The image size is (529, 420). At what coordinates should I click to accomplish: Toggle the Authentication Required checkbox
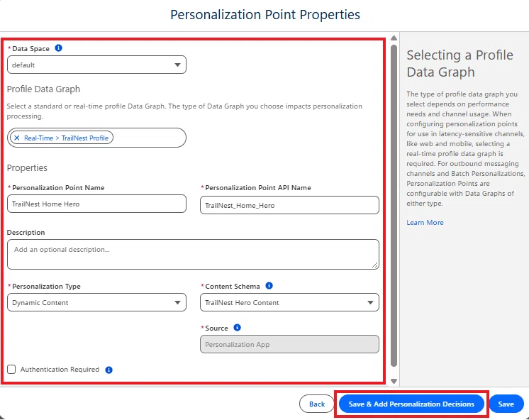pyautogui.click(x=11, y=369)
